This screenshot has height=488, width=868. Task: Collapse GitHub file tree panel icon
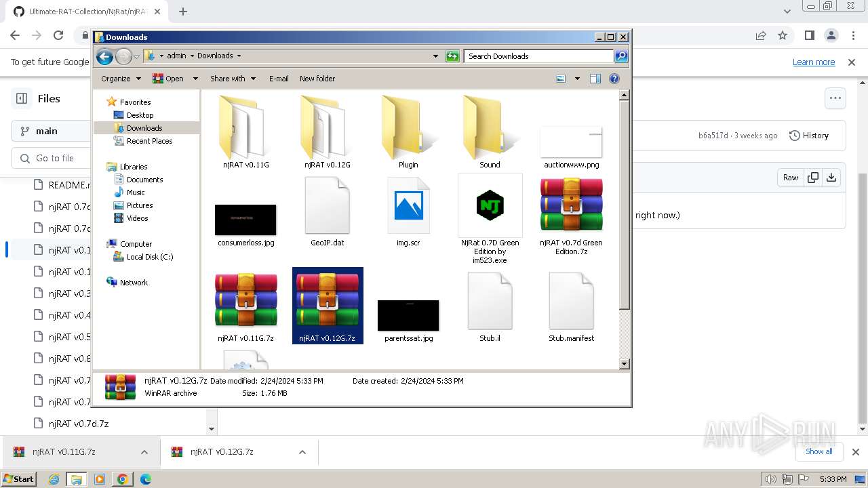pyautogui.click(x=22, y=98)
